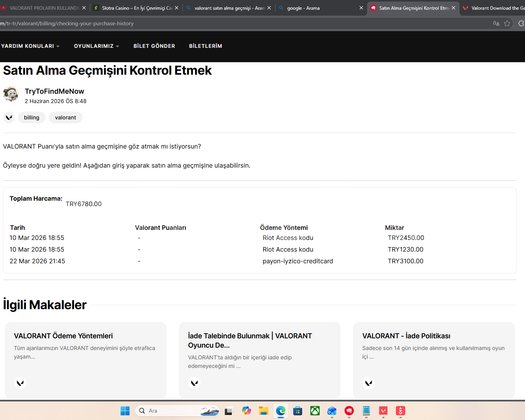Open File Explorer from the taskbar
The width and height of the screenshot is (525, 420).
point(264,411)
